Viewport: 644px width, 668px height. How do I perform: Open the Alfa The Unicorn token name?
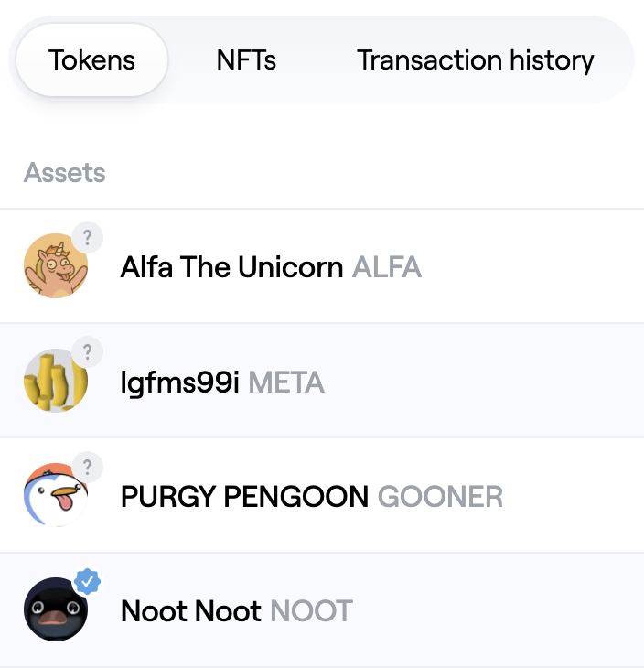click(231, 267)
